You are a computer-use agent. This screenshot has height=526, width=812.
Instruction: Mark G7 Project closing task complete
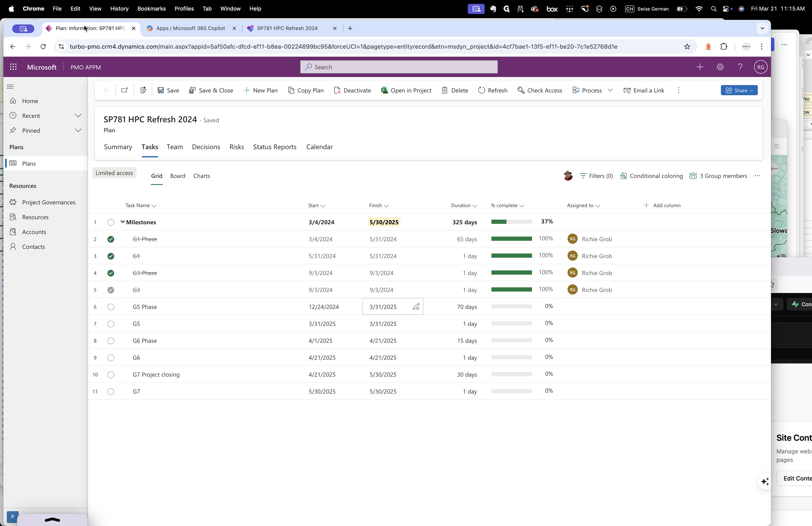pos(111,375)
